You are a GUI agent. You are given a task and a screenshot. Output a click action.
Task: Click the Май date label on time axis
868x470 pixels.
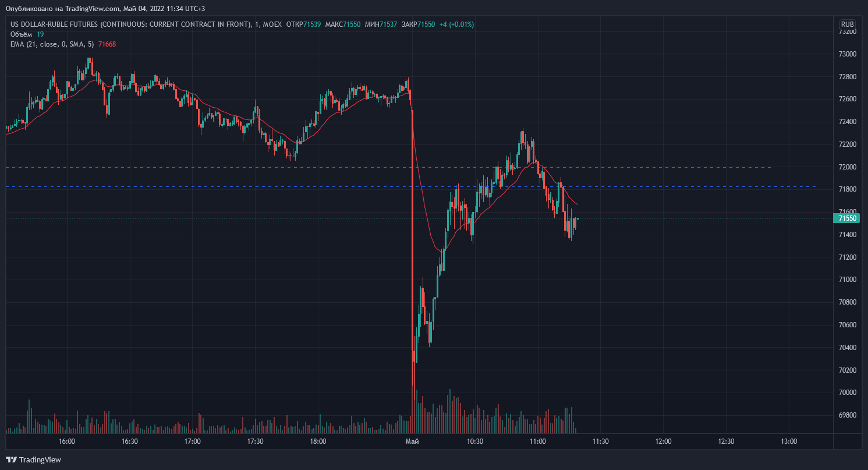click(412, 441)
